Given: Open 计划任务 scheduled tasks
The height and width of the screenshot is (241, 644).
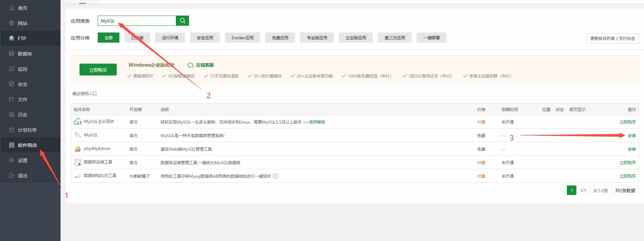Looking at the screenshot, I should (x=27, y=130).
